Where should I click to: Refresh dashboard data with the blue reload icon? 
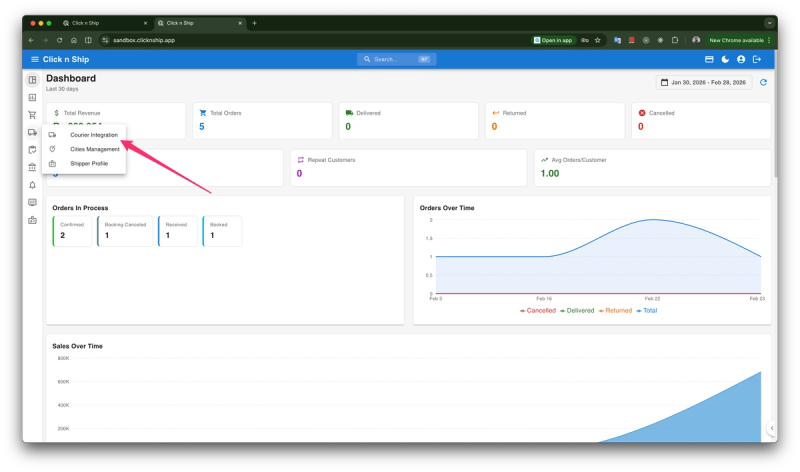(x=763, y=82)
